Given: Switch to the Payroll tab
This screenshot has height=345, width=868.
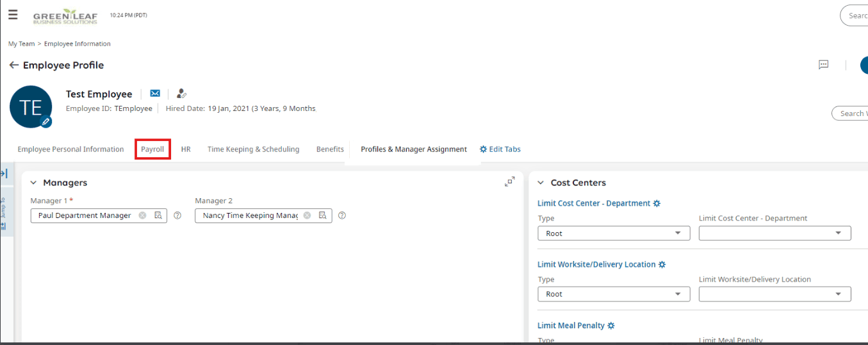Looking at the screenshot, I should [x=152, y=149].
